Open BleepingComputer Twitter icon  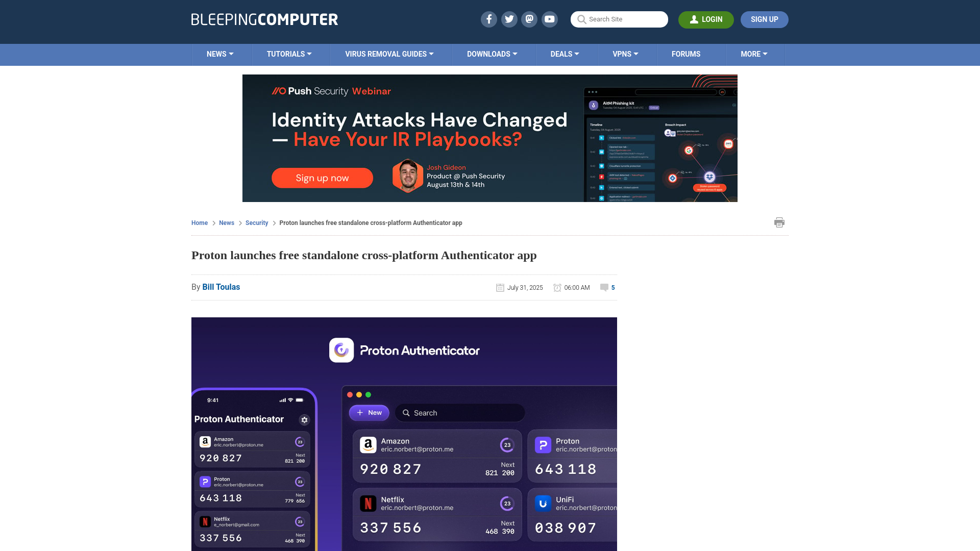click(509, 19)
